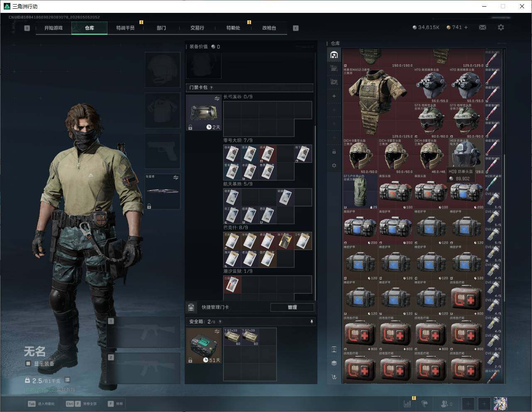Click the first empty team slot plus
The image size is (532, 412).
click(x=468, y=403)
